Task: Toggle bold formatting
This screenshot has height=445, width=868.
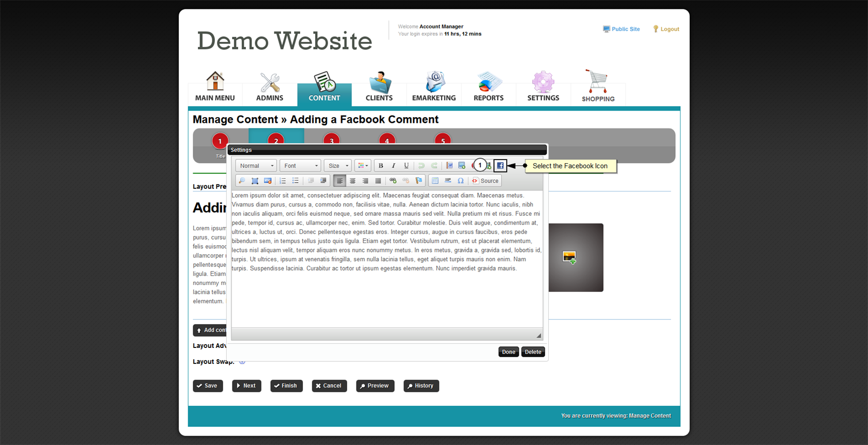Action: [381, 166]
